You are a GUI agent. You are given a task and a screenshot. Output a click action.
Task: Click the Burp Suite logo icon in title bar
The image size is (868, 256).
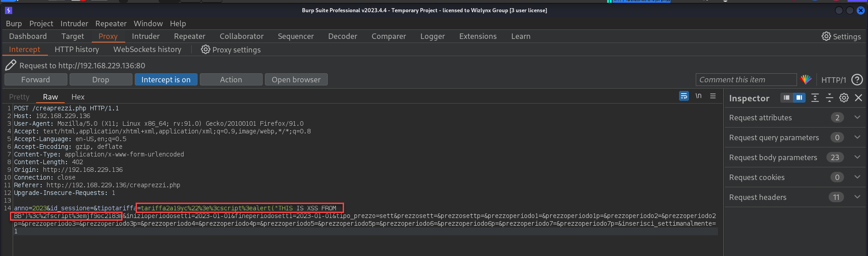pyautogui.click(x=9, y=10)
